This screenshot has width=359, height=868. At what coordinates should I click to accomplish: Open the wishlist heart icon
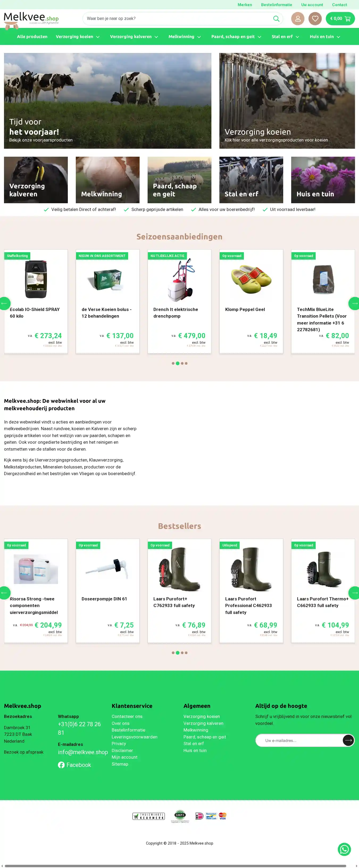315,19
